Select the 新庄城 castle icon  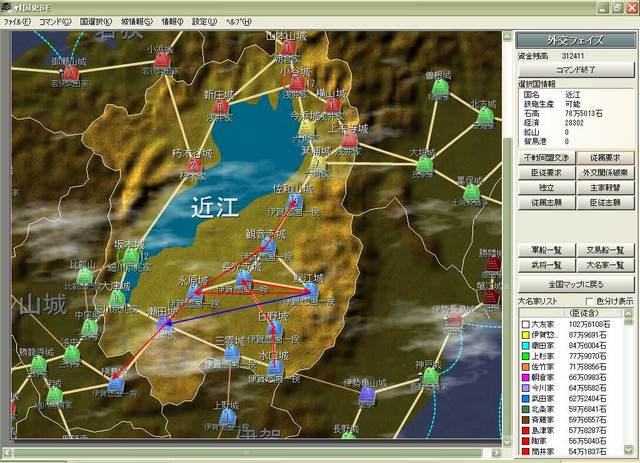click(220, 107)
